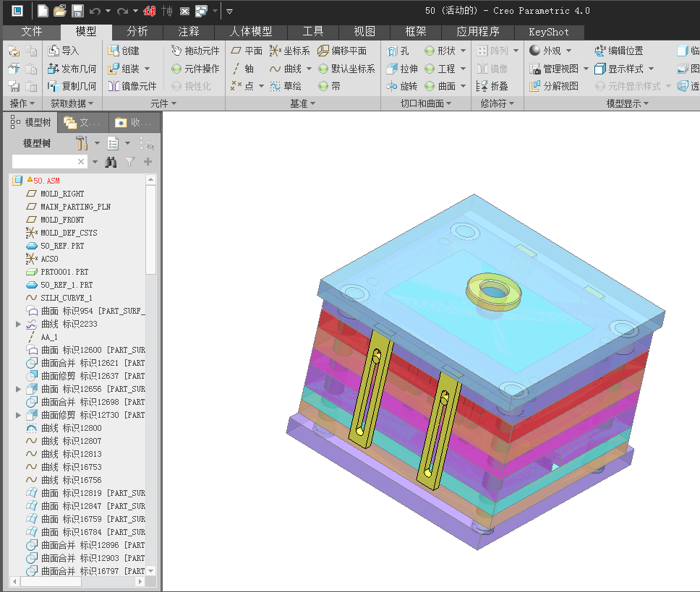The width and height of the screenshot is (700, 592).
Task: Open the 工程 engineering dropdown arrow
Action: [x=463, y=69]
